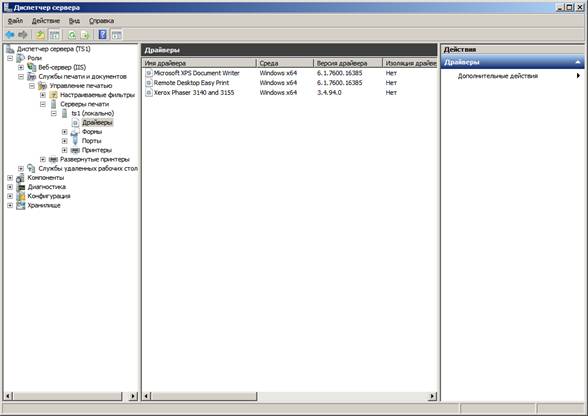Expand the Диагностика tree node
The height and width of the screenshot is (416, 588).
(10, 187)
